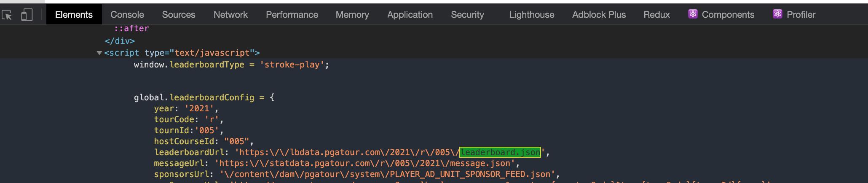This screenshot has width=868, height=183.
Task: Go to the Network tab
Action: click(230, 15)
